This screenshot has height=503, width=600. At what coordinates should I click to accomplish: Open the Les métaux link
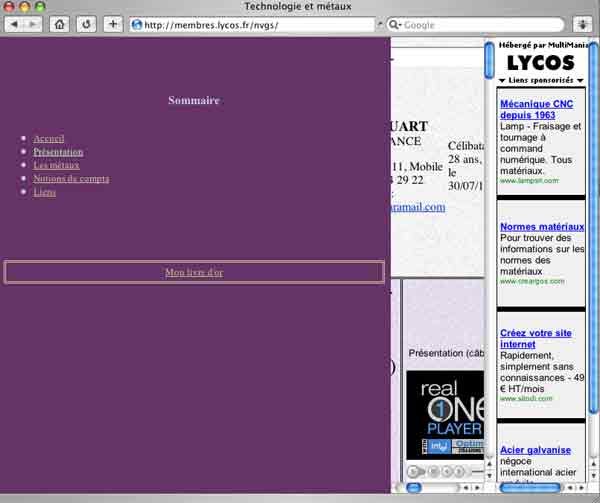pyautogui.click(x=56, y=165)
